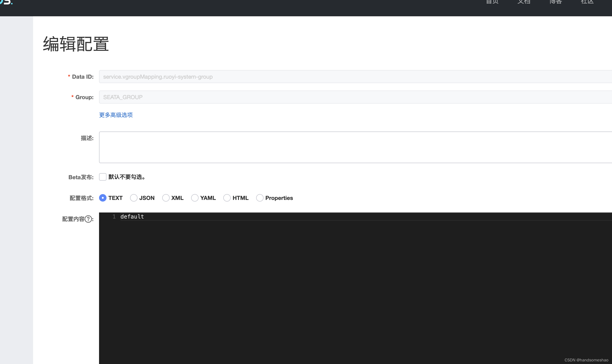Image resolution: width=612 pixels, height=364 pixels.
Task: Expand 更多高级选项 advanced options link
Action: coord(116,115)
